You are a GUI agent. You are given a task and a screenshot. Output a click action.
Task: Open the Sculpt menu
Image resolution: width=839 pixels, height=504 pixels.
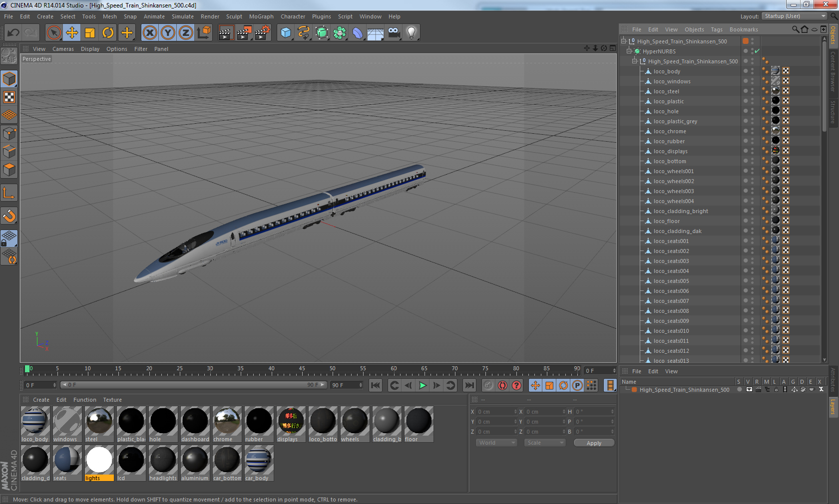coord(234,16)
